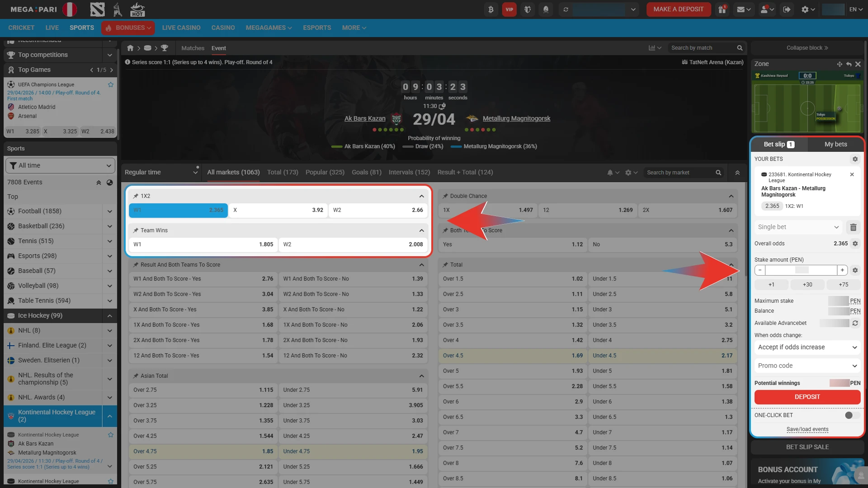This screenshot has width=868, height=488.
Task: Switch to the Popular (325) markets tab
Action: coord(325,173)
